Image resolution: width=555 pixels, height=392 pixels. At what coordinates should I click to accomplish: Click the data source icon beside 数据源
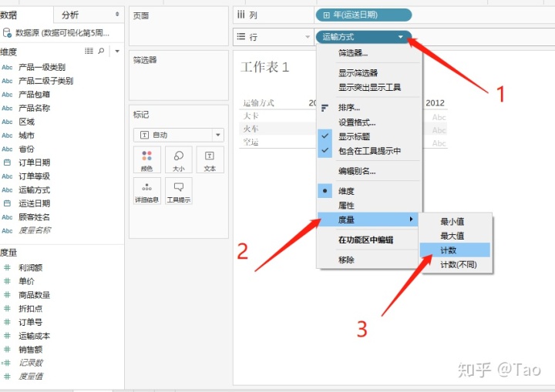pos(7,33)
